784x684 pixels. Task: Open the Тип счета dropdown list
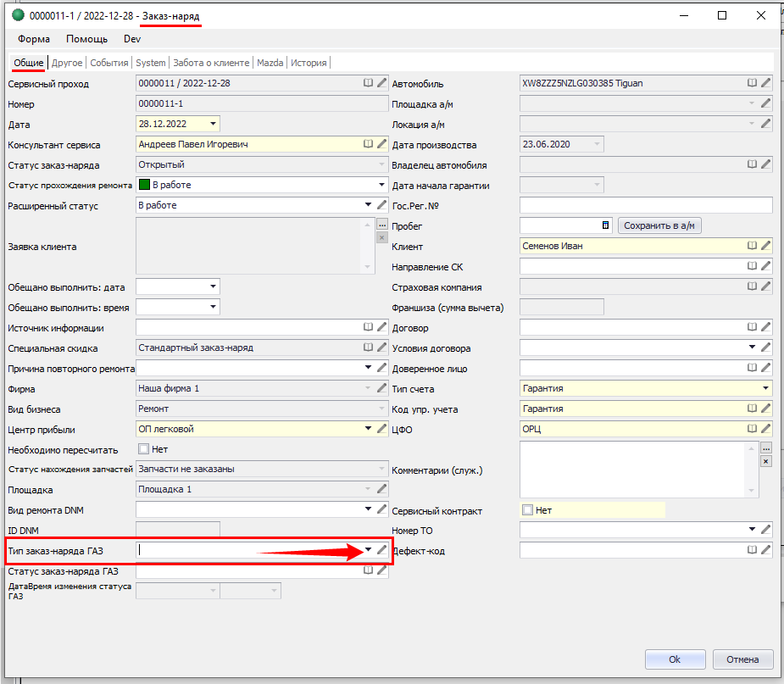(765, 388)
